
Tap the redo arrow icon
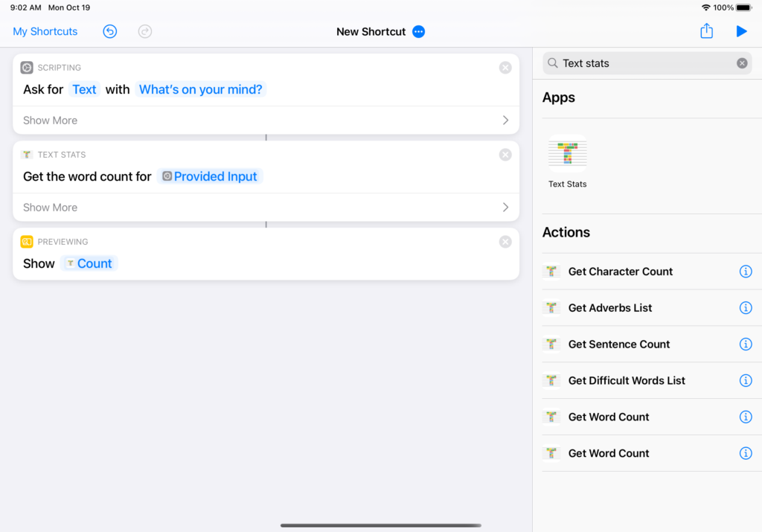pos(145,31)
